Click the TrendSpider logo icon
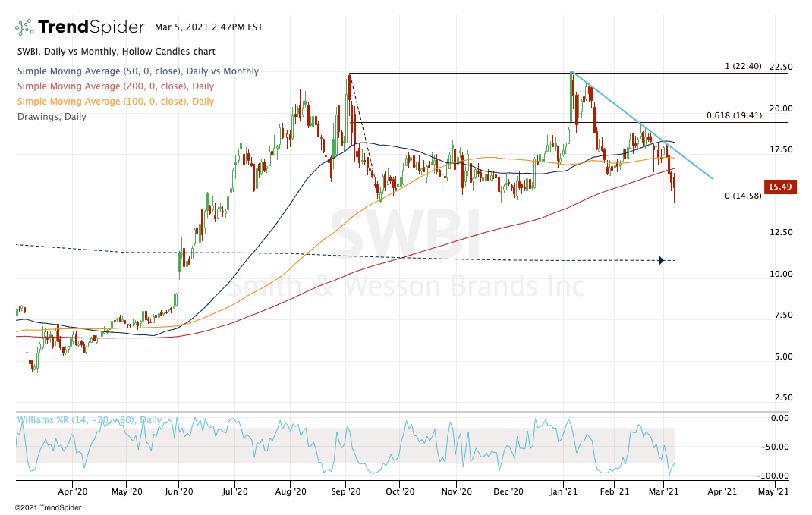 (x=24, y=27)
